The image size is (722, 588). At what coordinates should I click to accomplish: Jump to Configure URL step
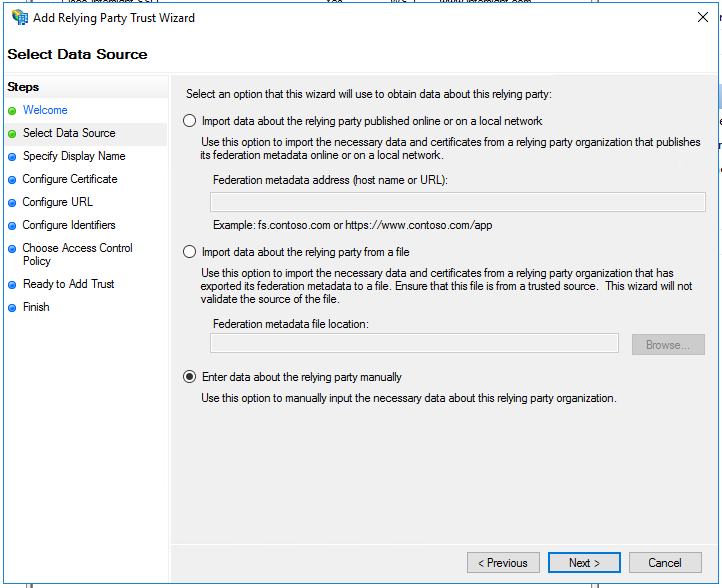(x=57, y=202)
